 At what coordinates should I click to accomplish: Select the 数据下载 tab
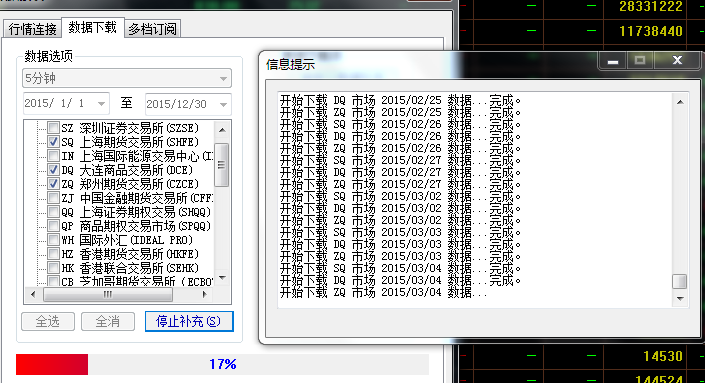[x=93, y=28]
